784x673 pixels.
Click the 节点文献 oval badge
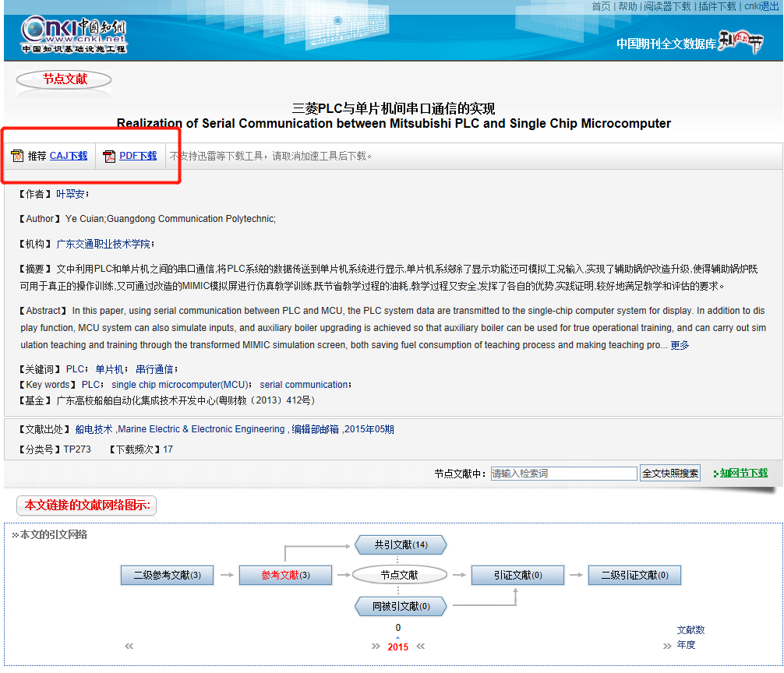pos(64,79)
